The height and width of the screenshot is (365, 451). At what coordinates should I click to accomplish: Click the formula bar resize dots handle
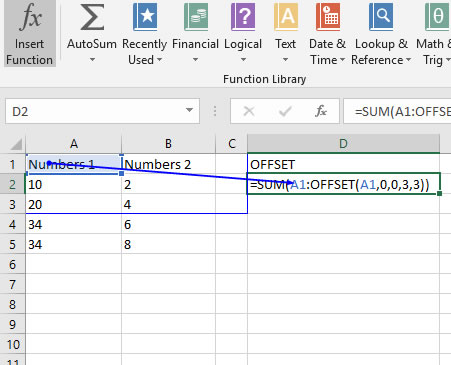(x=215, y=111)
